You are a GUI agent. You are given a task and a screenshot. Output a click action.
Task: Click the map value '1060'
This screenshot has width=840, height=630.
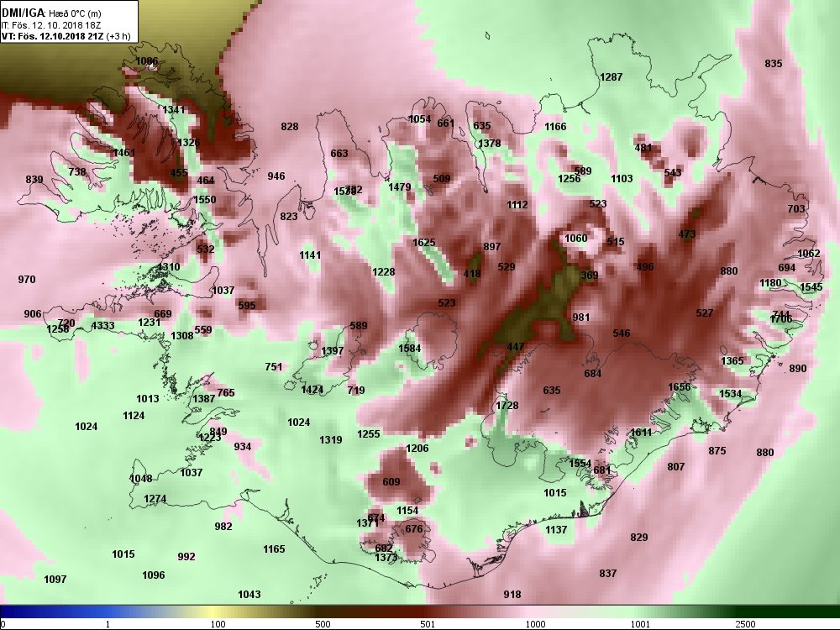coord(576,239)
